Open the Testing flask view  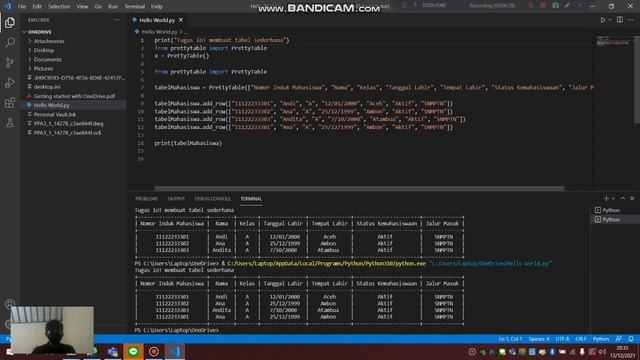(10, 122)
